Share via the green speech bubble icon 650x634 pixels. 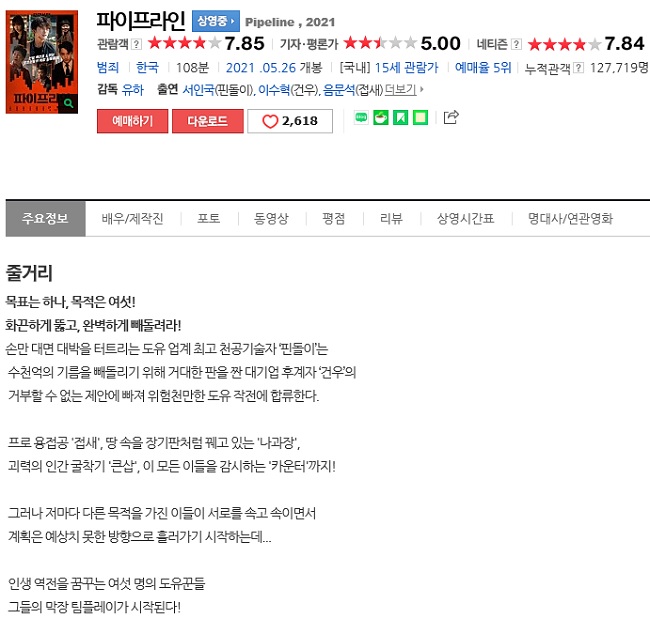coord(361,118)
